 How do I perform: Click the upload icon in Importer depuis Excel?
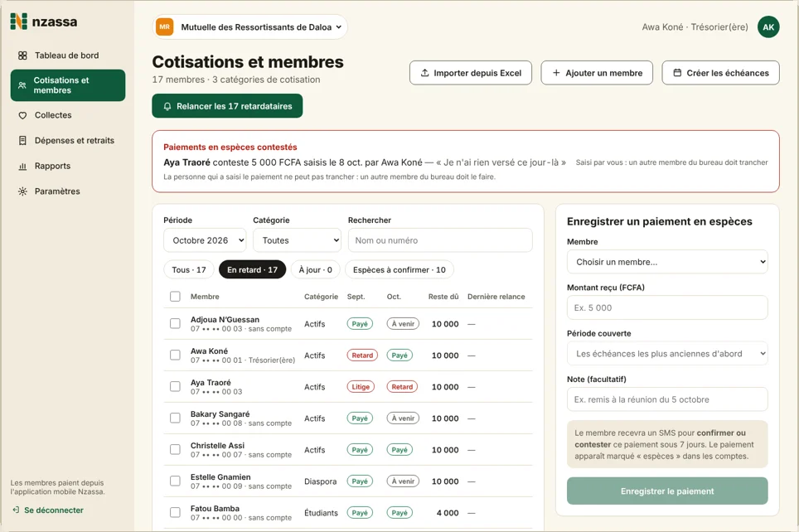point(424,73)
